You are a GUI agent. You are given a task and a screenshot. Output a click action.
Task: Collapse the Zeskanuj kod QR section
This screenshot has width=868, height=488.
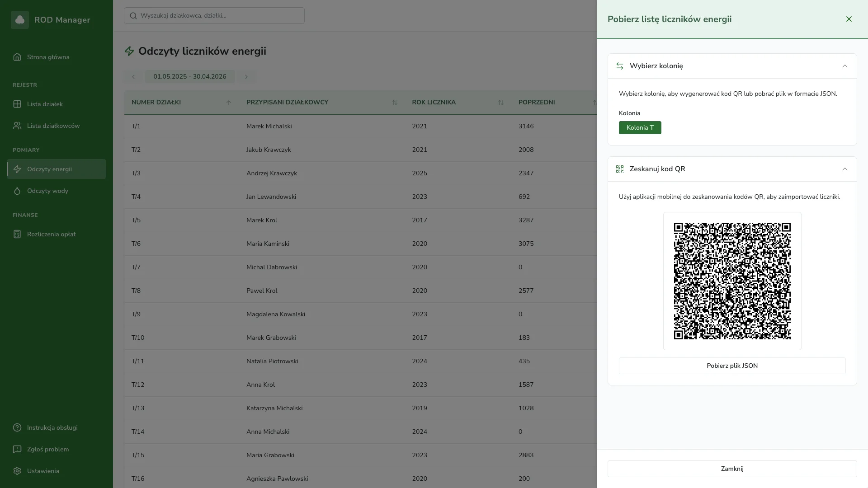844,169
